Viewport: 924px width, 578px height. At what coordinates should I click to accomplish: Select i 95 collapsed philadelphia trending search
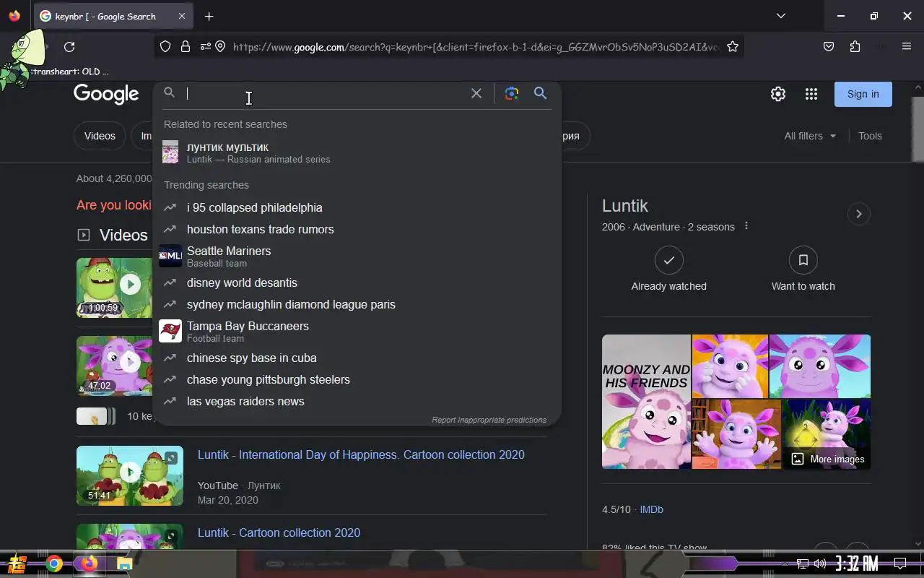(x=357, y=207)
